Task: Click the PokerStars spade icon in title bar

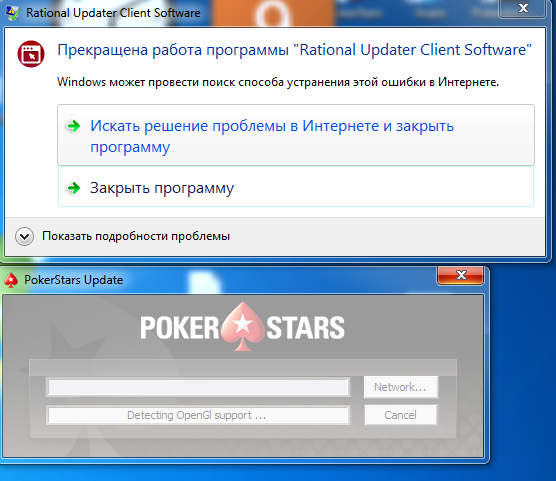Action: tap(11, 280)
